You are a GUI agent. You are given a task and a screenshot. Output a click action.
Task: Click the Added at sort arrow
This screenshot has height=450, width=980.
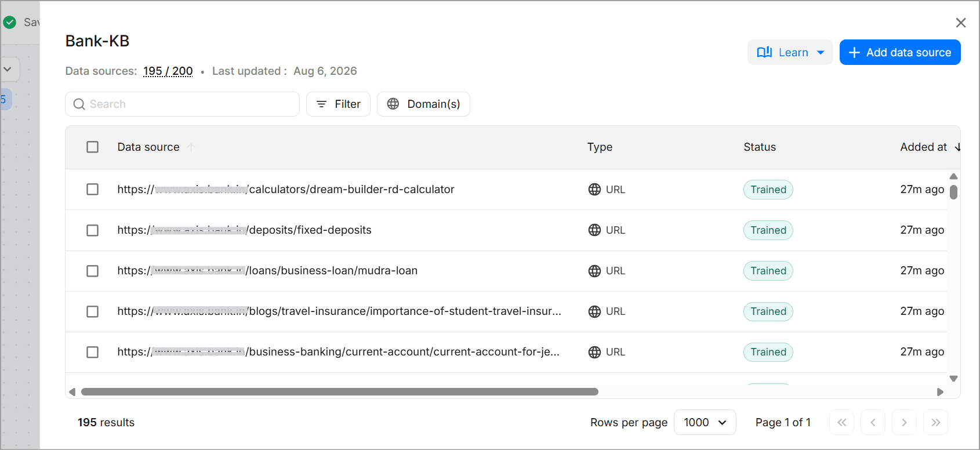957,147
